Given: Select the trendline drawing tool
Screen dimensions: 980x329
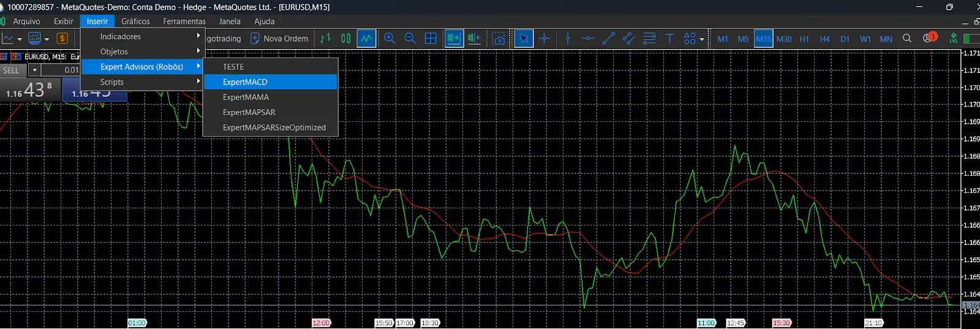Looking at the screenshot, I should (x=608, y=39).
